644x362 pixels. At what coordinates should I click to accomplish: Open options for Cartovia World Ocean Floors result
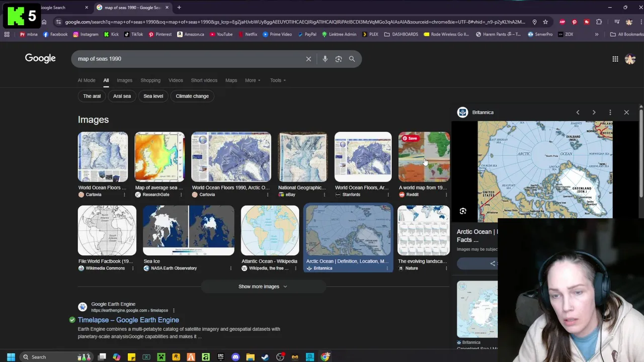[x=124, y=195]
